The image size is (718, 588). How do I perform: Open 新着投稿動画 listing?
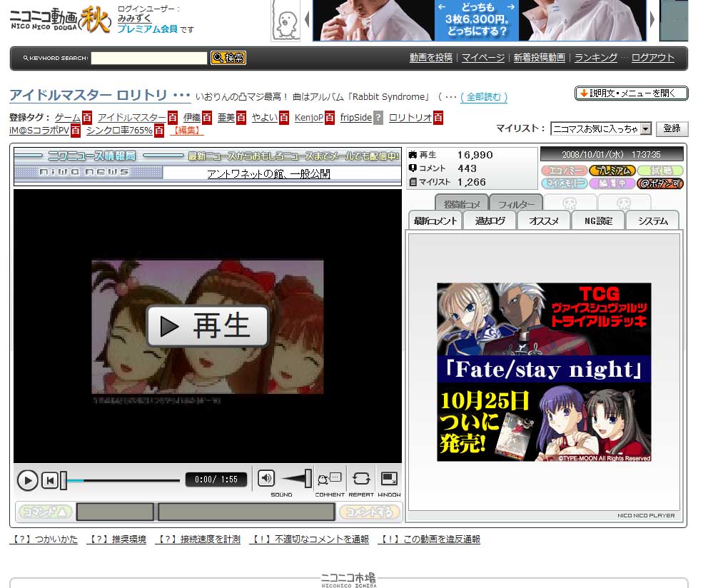pyautogui.click(x=539, y=58)
